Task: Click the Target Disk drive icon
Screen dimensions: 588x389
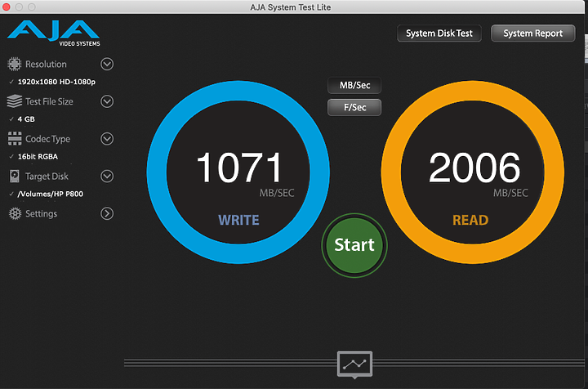Action: (x=14, y=176)
